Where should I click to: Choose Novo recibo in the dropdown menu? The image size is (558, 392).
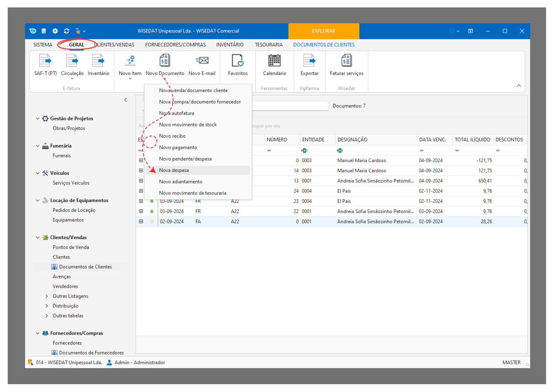tap(172, 136)
